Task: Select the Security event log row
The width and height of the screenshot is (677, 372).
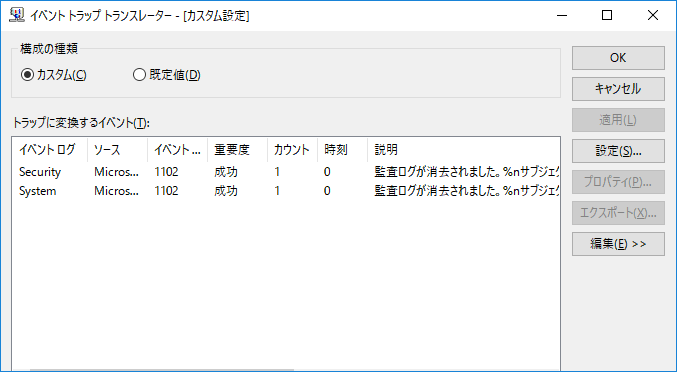Action: (286, 172)
